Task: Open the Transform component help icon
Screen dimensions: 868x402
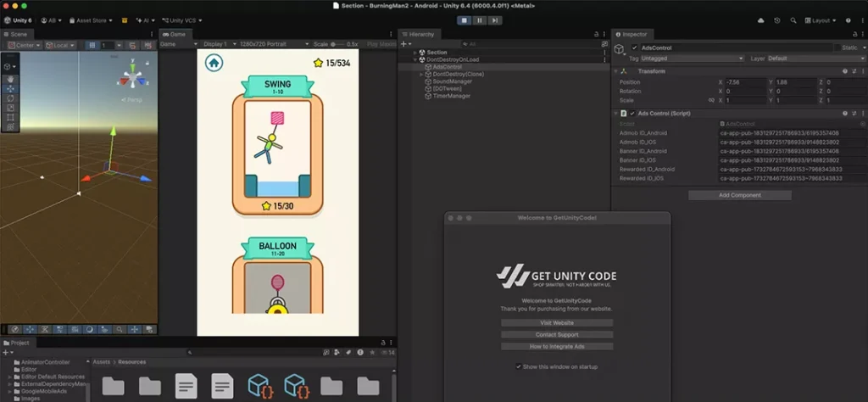Action: pyautogui.click(x=845, y=71)
